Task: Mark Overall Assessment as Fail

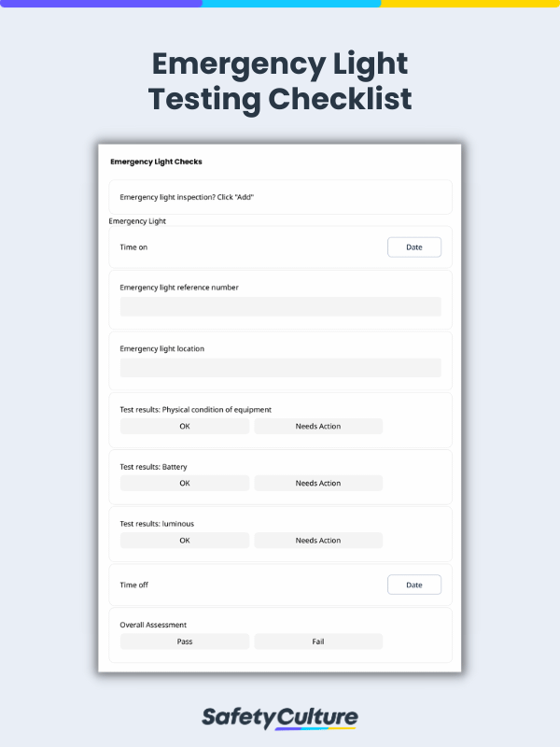Action: pos(318,641)
